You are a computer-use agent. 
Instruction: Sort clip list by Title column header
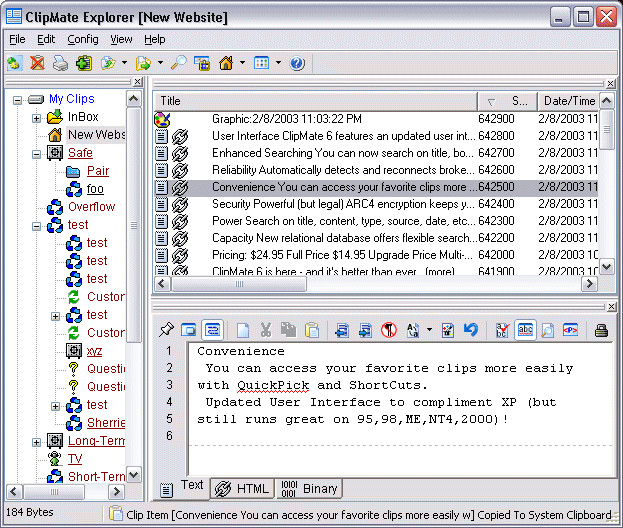pyautogui.click(x=315, y=101)
